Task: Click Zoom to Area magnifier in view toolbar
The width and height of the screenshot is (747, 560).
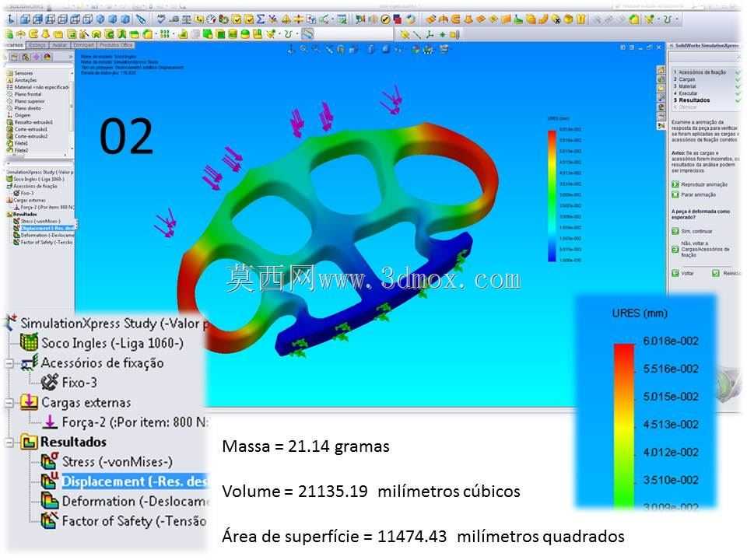Action: (x=316, y=49)
